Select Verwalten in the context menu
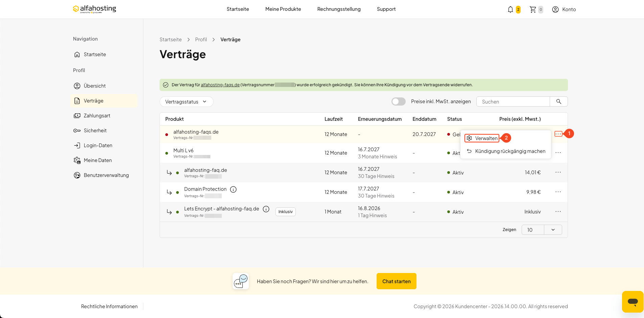The image size is (644, 318). (x=482, y=138)
